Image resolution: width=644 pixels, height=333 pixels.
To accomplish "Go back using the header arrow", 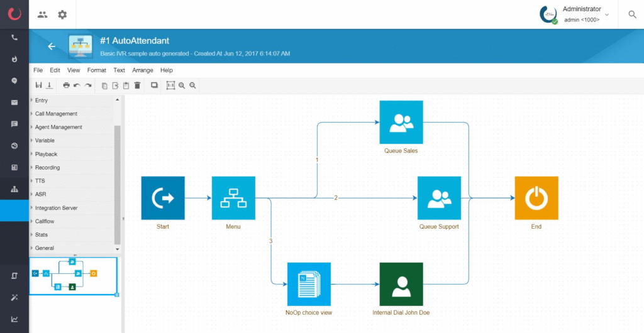I will (52, 46).
